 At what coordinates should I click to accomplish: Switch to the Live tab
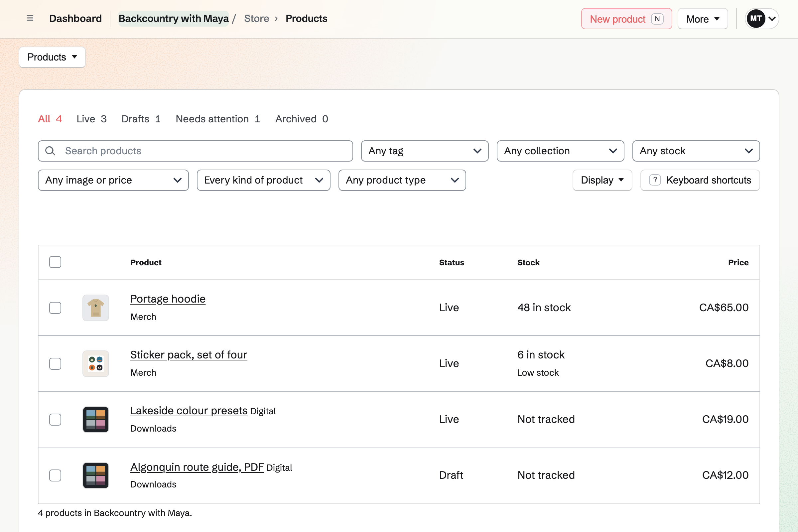(92, 119)
